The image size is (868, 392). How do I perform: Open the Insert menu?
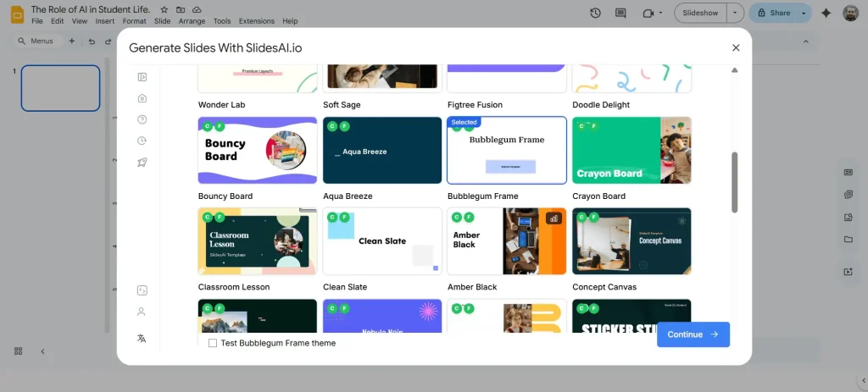coord(104,21)
